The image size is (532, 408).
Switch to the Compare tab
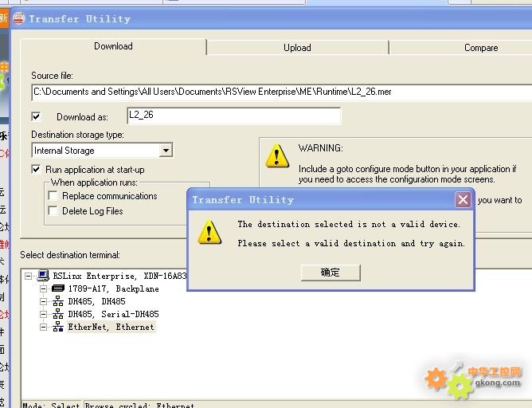click(x=480, y=48)
